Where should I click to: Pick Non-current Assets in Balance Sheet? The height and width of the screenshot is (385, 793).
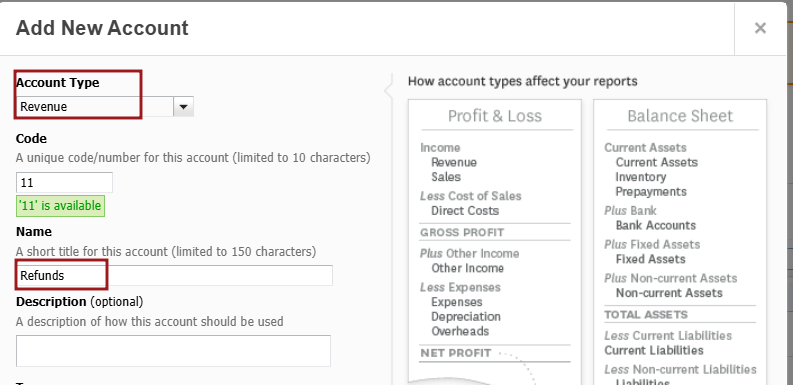[669, 293]
